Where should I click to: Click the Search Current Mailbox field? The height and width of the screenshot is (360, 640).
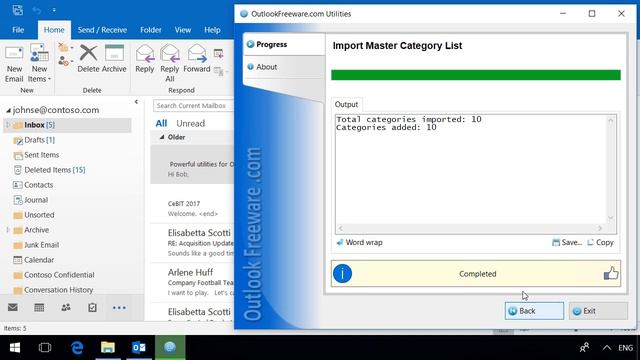[193, 106]
